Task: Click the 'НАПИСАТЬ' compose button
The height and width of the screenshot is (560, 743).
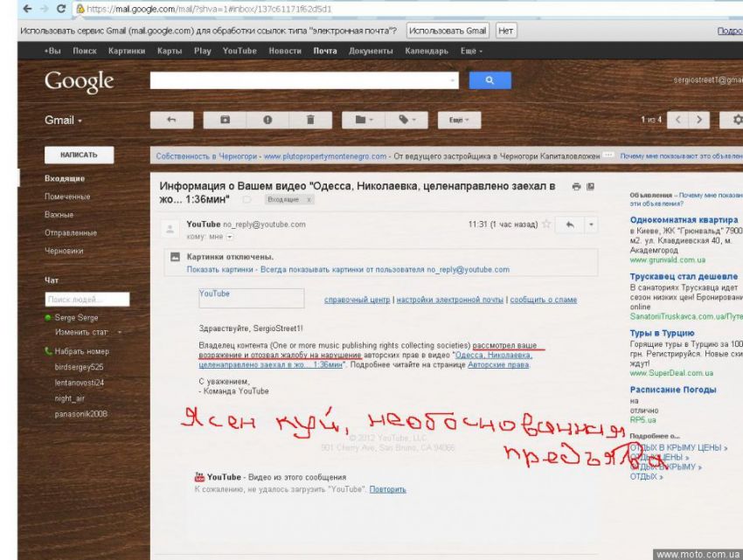Action: point(80,155)
